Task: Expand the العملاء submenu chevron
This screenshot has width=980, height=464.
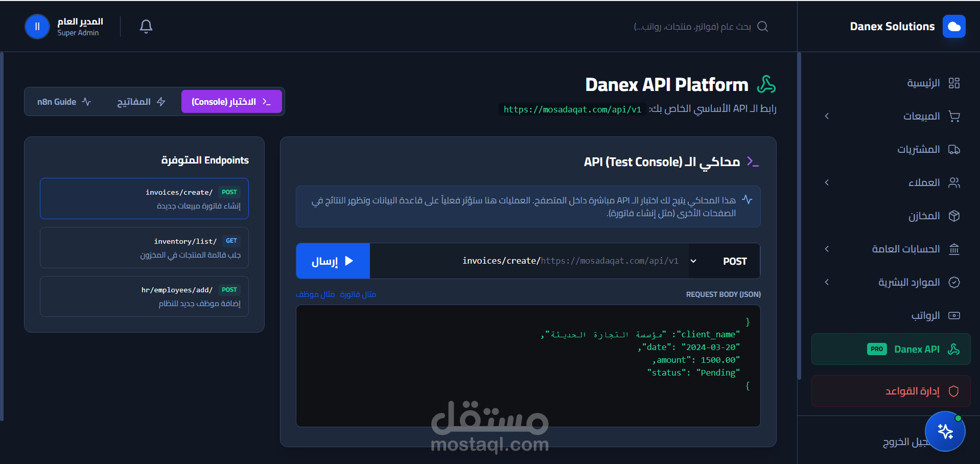Action: (x=827, y=182)
